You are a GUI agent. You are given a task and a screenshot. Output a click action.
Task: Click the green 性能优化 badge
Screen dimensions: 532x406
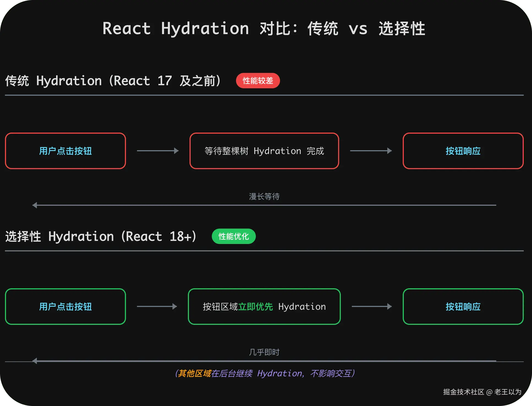click(234, 236)
